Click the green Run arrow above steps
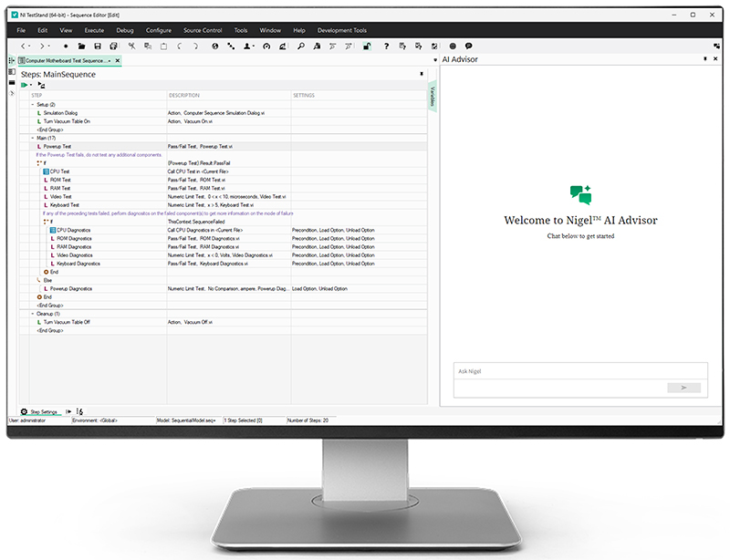Screen dimensions: 730x560 [x=25, y=85]
